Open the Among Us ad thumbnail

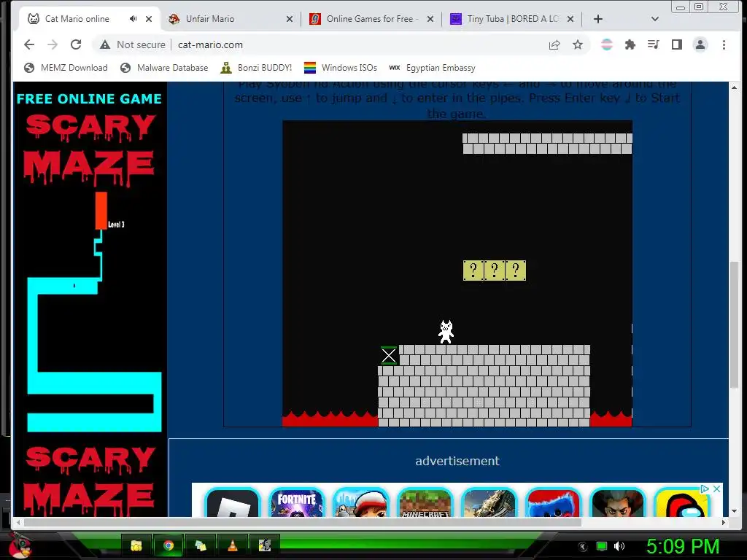tap(682, 503)
